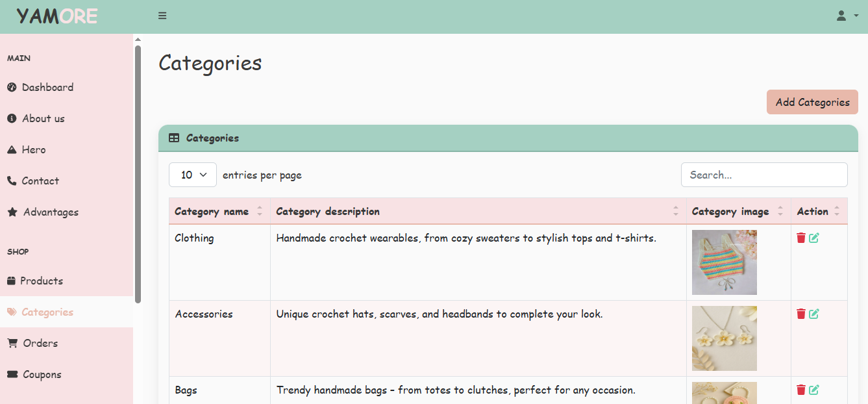The width and height of the screenshot is (868, 404).
Task: Delete the Clothing category
Action: tap(801, 238)
